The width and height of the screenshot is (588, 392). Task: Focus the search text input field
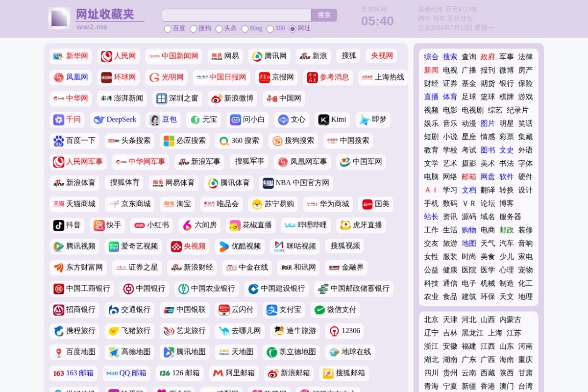point(237,15)
